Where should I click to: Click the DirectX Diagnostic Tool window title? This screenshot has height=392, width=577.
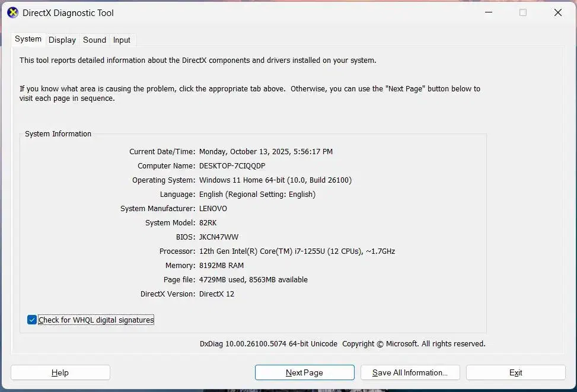pyautogui.click(x=68, y=13)
